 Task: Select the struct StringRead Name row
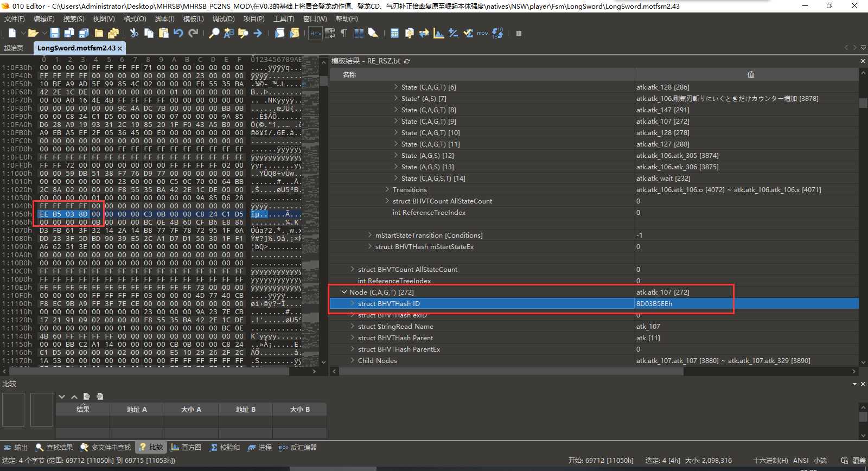pyautogui.click(x=395, y=327)
